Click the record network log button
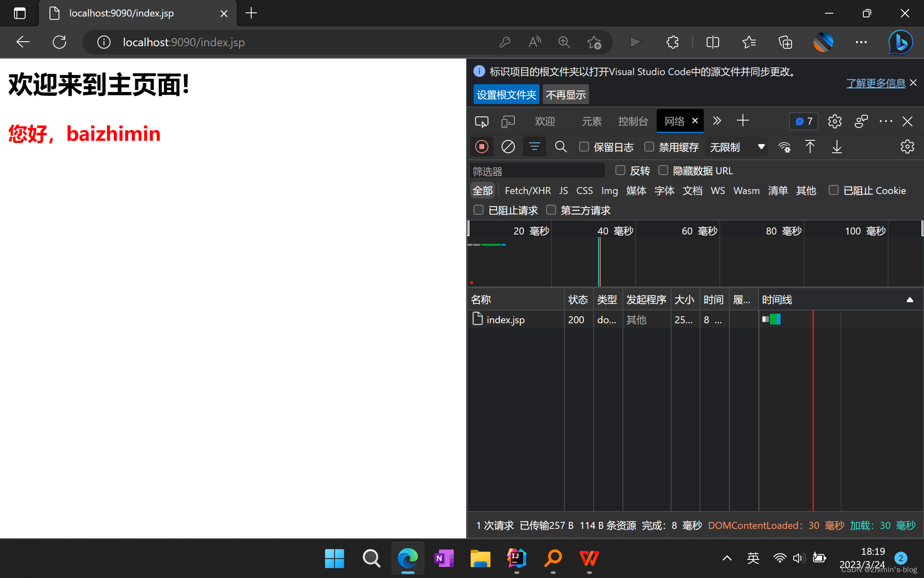924x578 pixels. [481, 147]
